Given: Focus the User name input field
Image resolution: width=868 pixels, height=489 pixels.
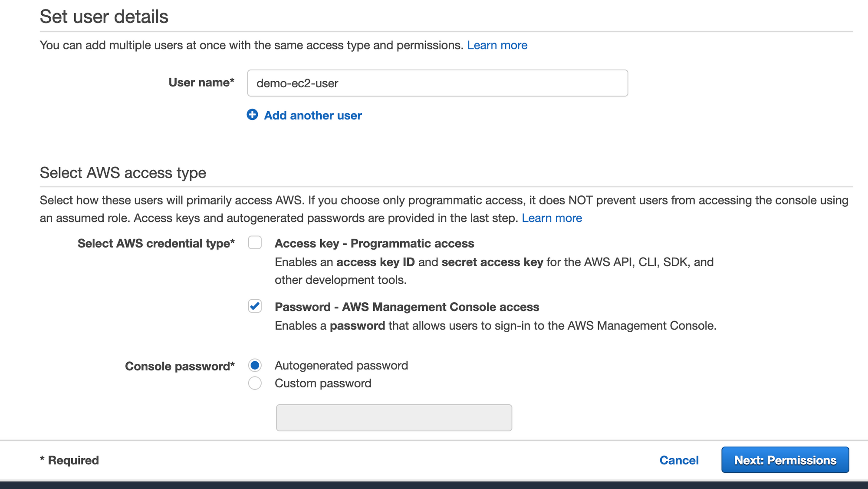Looking at the screenshot, I should click(437, 83).
